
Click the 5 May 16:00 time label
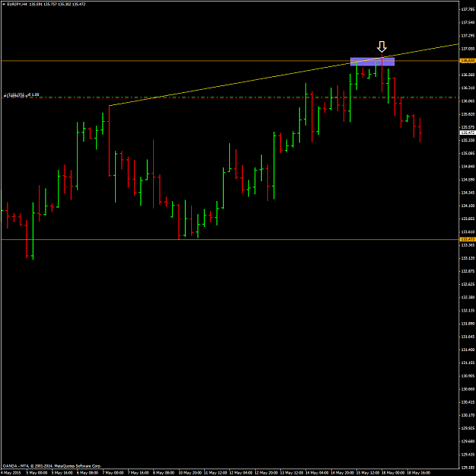coord(62,473)
